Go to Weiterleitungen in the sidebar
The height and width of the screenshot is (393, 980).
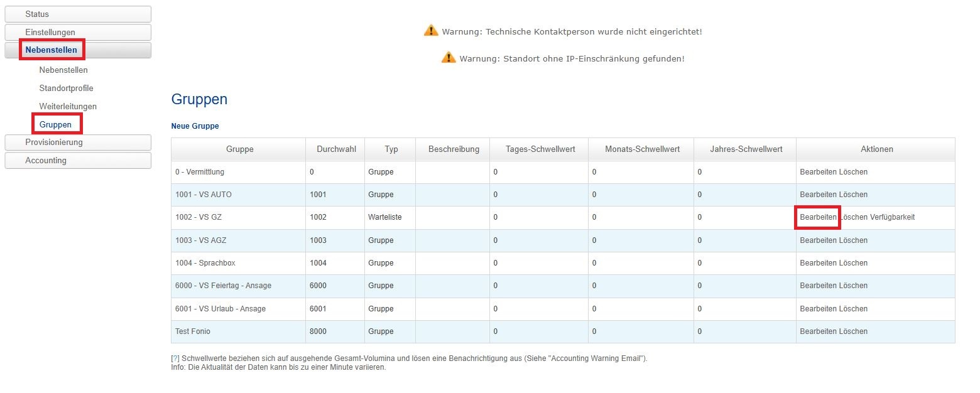(68, 107)
